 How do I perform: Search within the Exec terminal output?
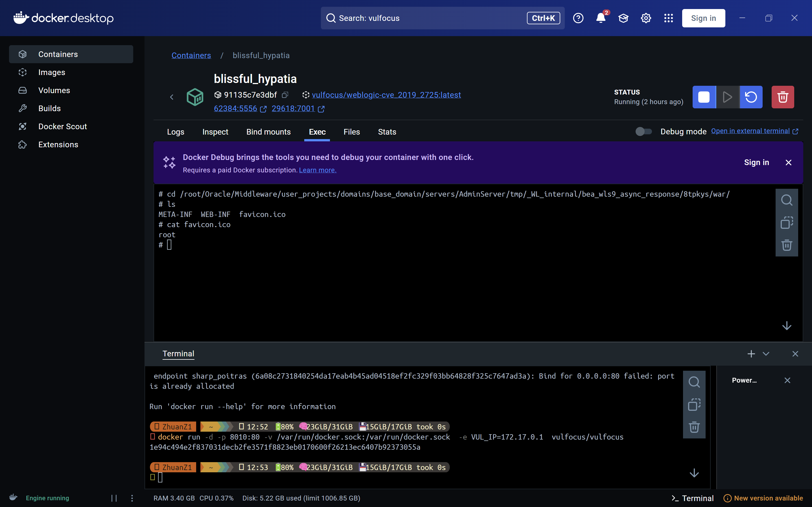click(787, 200)
